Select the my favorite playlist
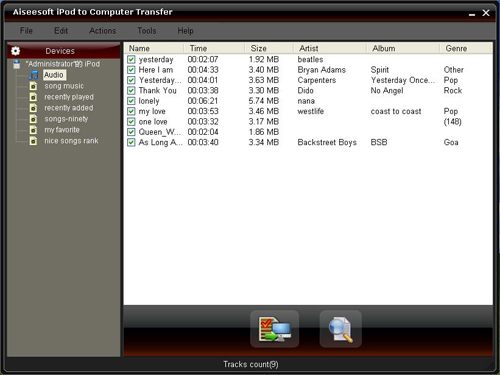Screen dimensions: 500x375 pyautogui.click(x=62, y=130)
